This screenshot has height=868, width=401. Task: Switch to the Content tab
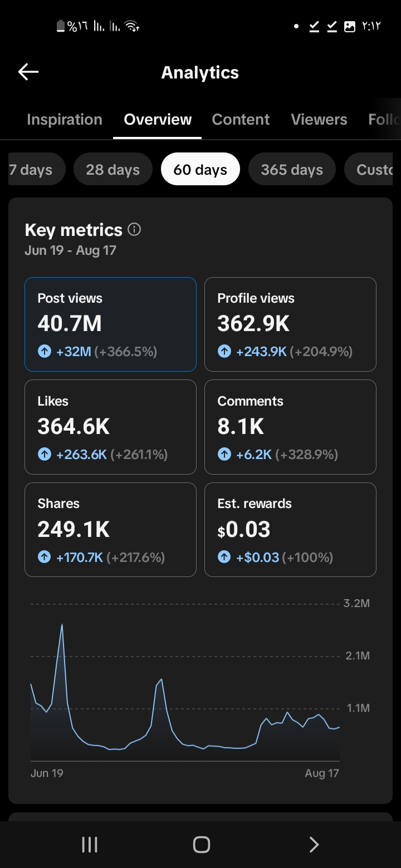click(241, 120)
